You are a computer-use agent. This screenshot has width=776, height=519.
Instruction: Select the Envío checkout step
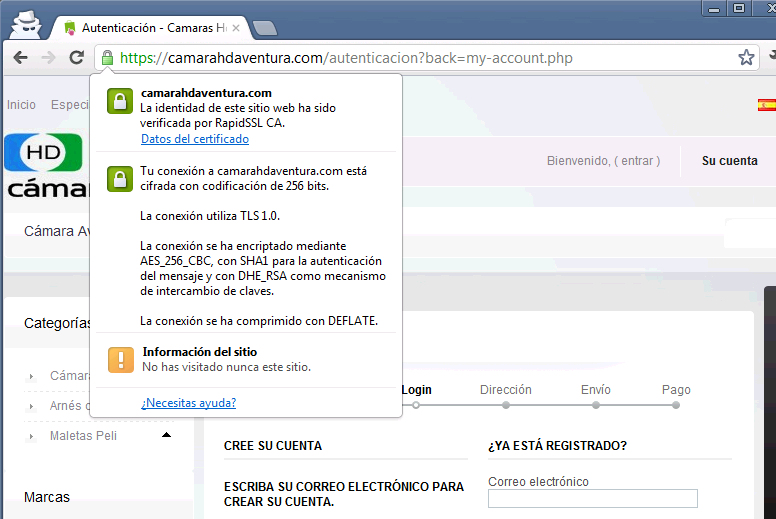[x=596, y=390]
